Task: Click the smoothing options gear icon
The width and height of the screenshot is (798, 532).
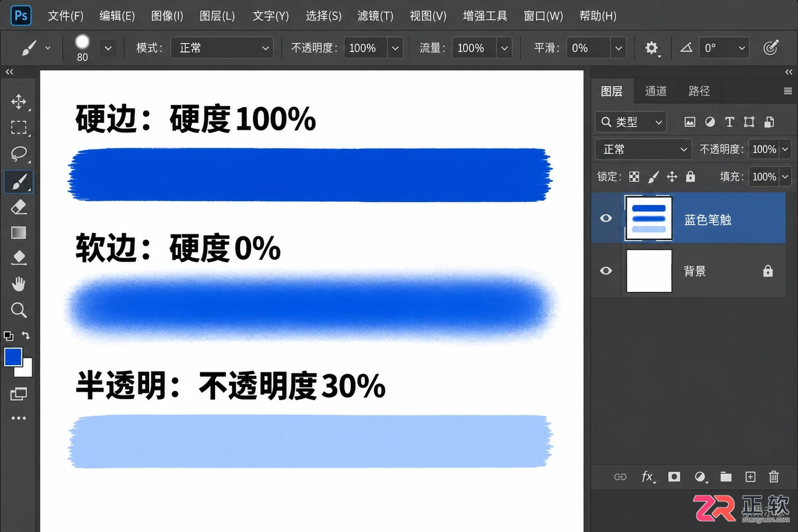Action: [x=652, y=48]
